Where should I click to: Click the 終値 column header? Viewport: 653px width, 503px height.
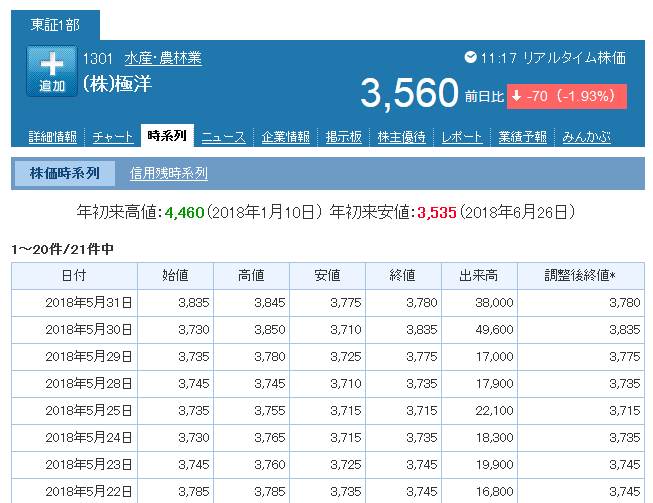(x=403, y=276)
